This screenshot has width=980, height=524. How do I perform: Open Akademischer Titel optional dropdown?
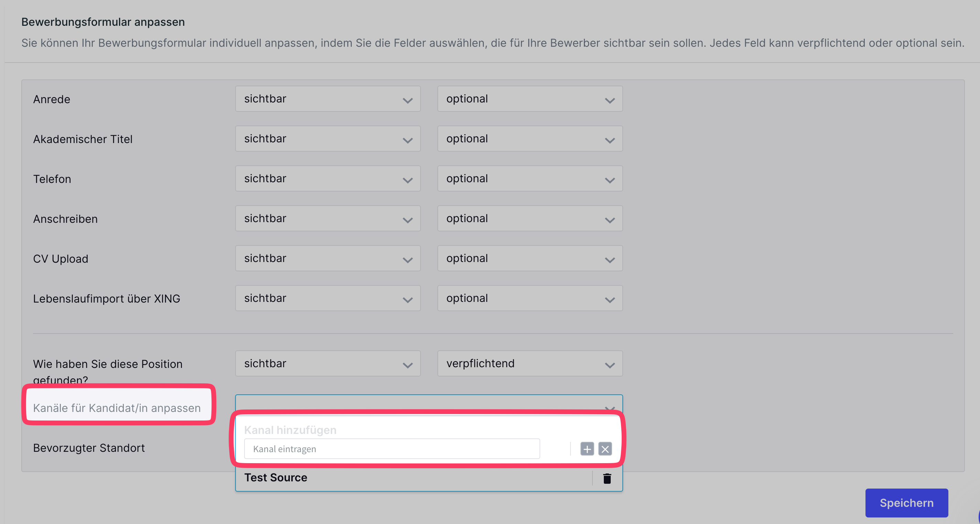point(530,139)
